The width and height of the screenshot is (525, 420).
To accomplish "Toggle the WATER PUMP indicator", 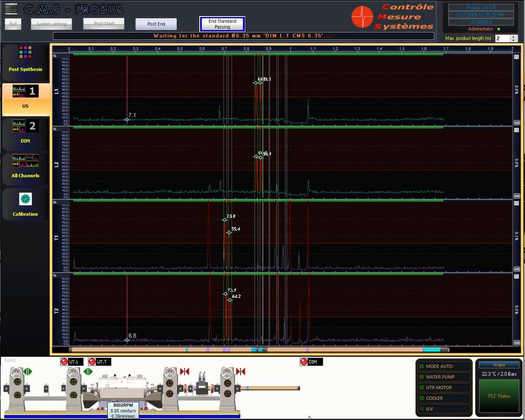I will point(421,377).
